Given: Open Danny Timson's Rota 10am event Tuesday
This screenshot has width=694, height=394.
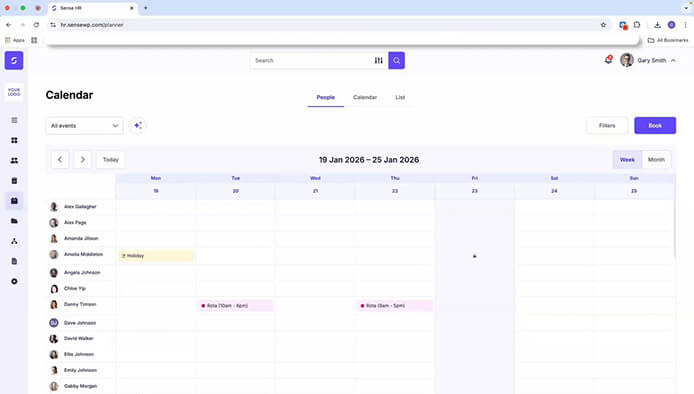Looking at the screenshot, I should (x=235, y=306).
